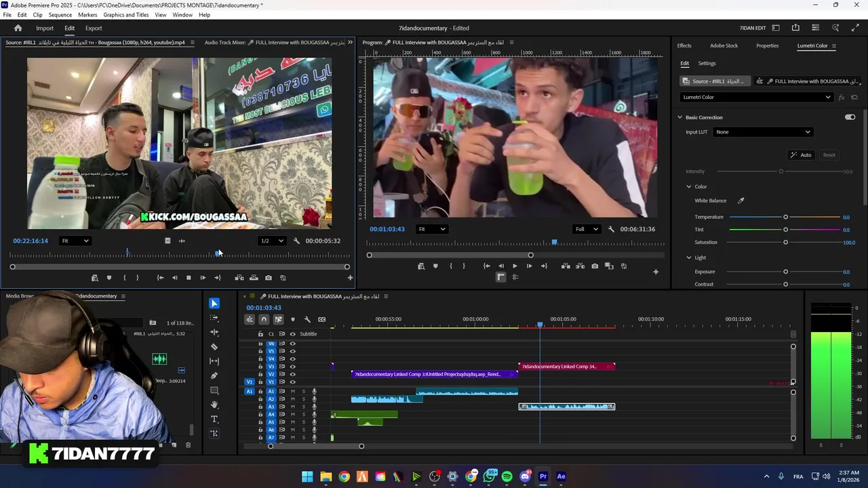868x488 pixels.
Task: Select the Selection tool arrow
Action: click(x=214, y=303)
